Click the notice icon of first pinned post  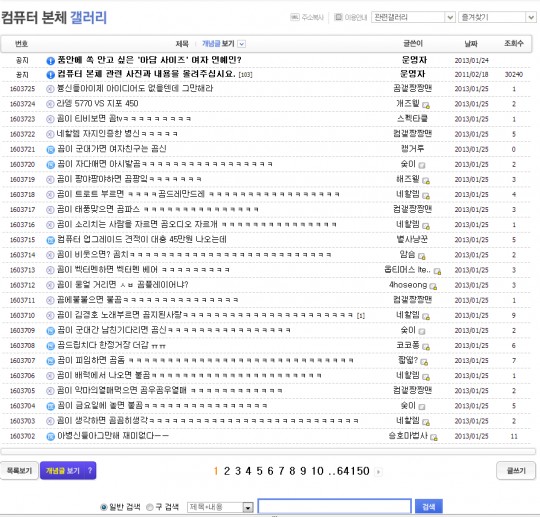[50, 61]
